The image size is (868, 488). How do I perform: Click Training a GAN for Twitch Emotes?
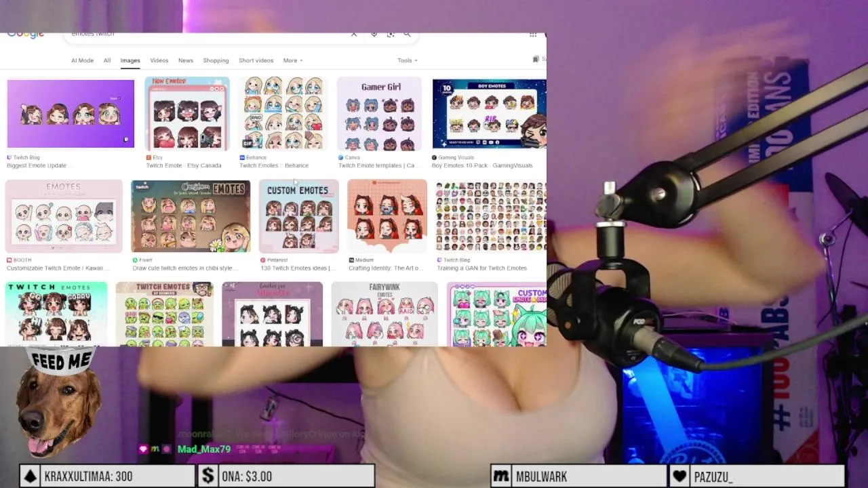click(x=482, y=268)
